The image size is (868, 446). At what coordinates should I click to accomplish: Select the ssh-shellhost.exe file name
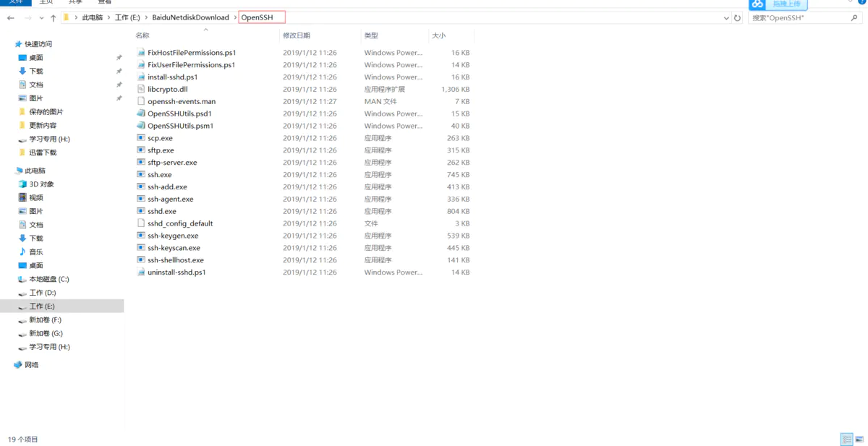[176, 260]
